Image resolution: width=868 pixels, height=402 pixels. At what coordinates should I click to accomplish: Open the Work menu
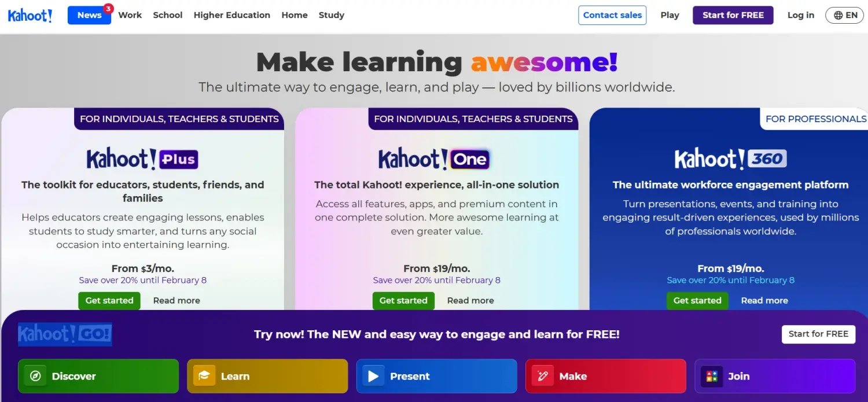[130, 15]
